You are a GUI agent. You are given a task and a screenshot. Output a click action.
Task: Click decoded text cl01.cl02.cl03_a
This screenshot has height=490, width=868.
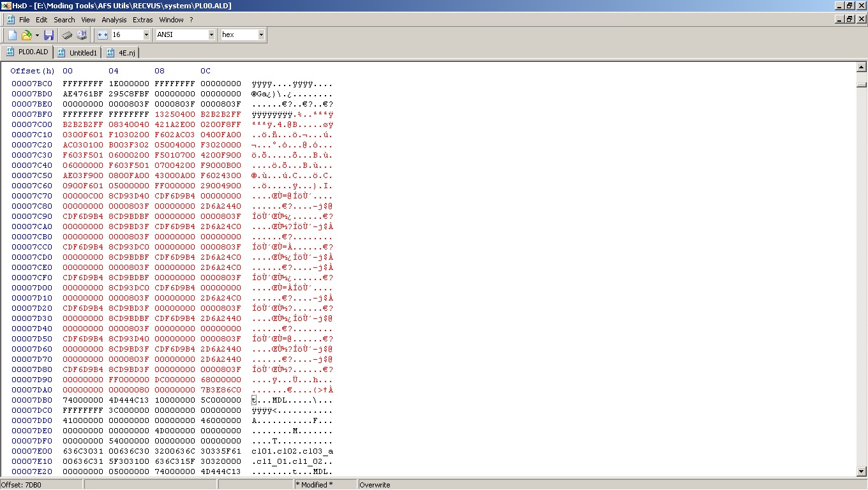293,451
